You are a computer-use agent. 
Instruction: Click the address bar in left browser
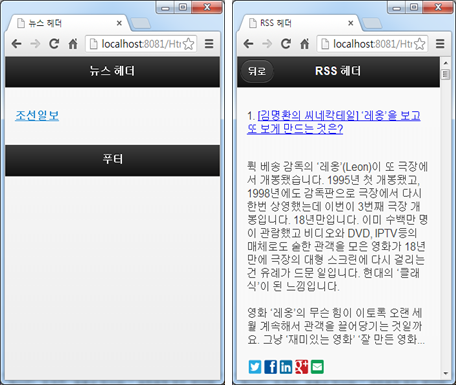point(141,44)
